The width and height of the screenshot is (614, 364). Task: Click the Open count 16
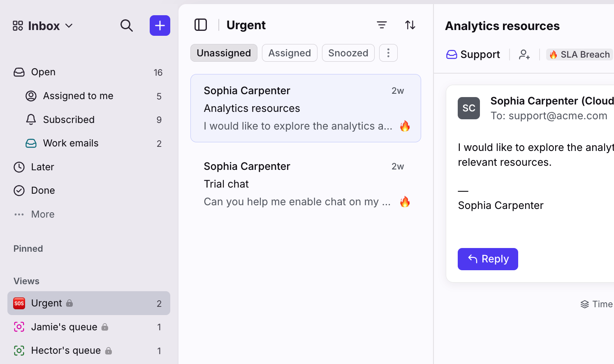coord(158,72)
